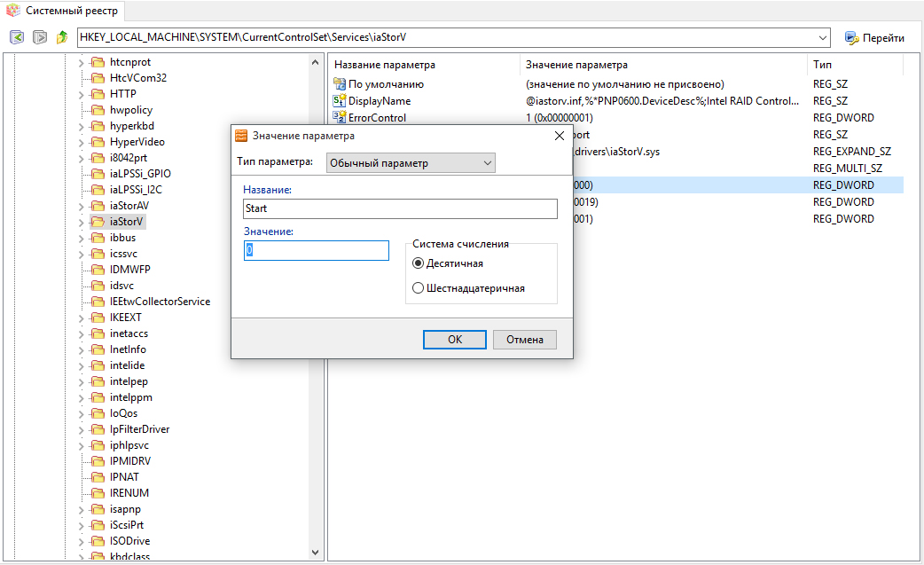The image size is (924, 565).
Task: Click the back navigation arrow icon
Action: click(x=17, y=37)
